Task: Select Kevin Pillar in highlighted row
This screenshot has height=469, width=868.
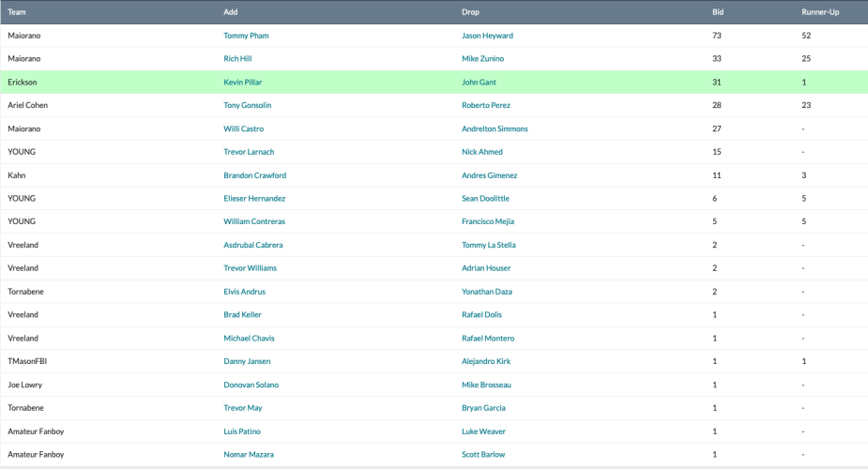Action: click(242, 82)
